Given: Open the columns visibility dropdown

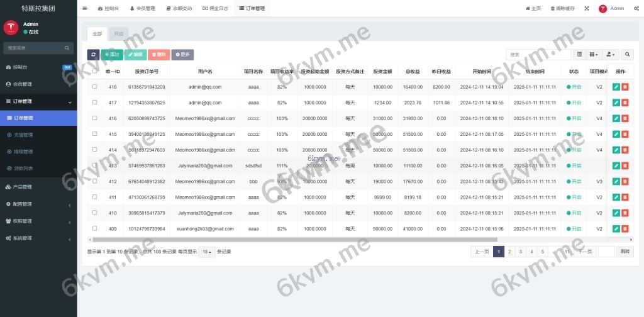Looking at the screenshot, I should [593, 55].
